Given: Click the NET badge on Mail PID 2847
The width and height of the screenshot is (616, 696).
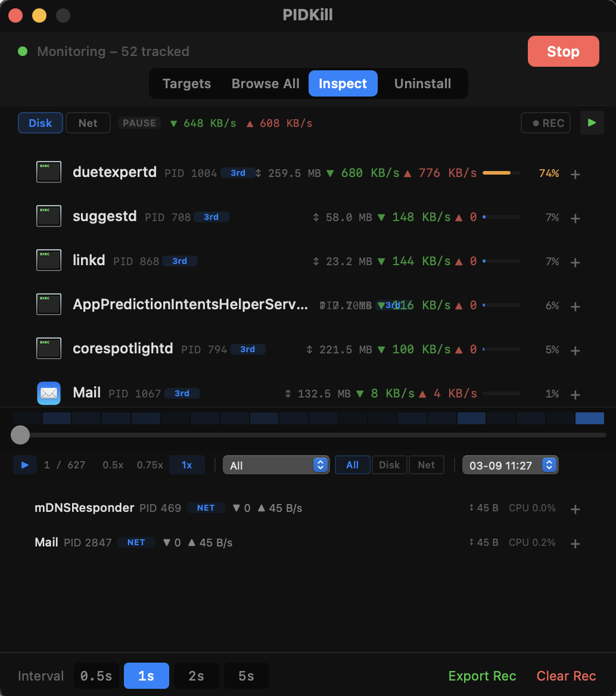Looking at the screenshot, I should tap(136, 542).
